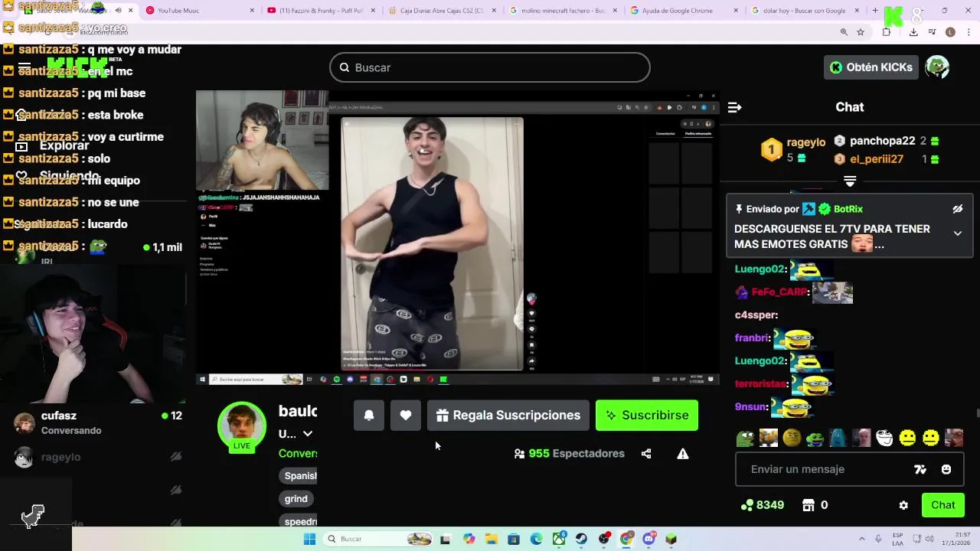Click the zoom magnifier icon in address bar
This screenshot has width=980, height=551.
click(844, 32)
